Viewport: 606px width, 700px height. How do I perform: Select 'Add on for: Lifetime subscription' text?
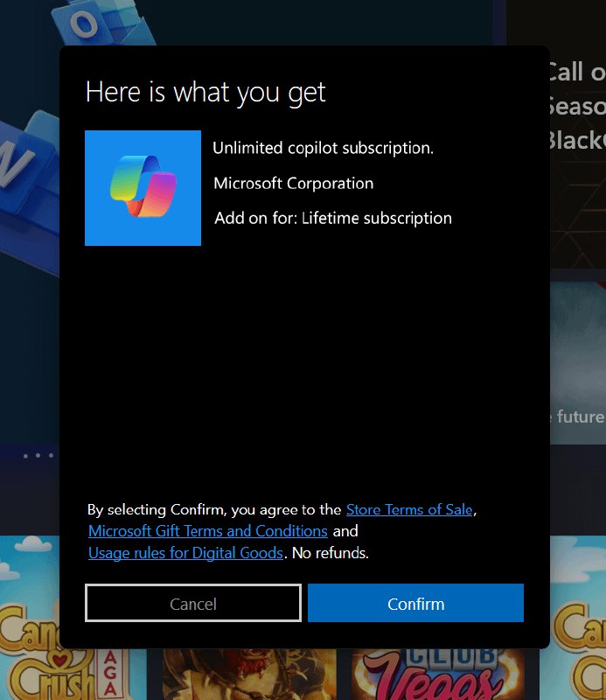pos(333,218)
